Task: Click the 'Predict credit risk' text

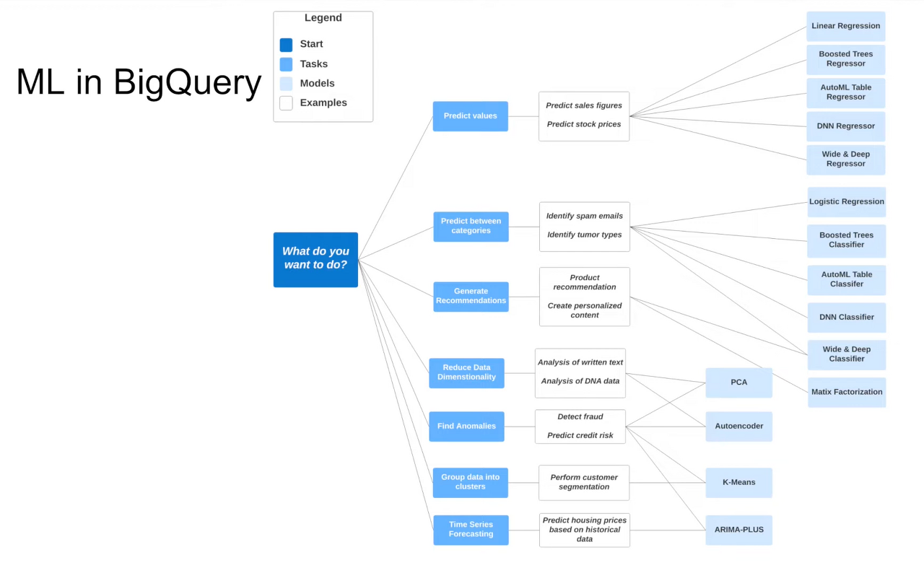Action: [580, 436]
